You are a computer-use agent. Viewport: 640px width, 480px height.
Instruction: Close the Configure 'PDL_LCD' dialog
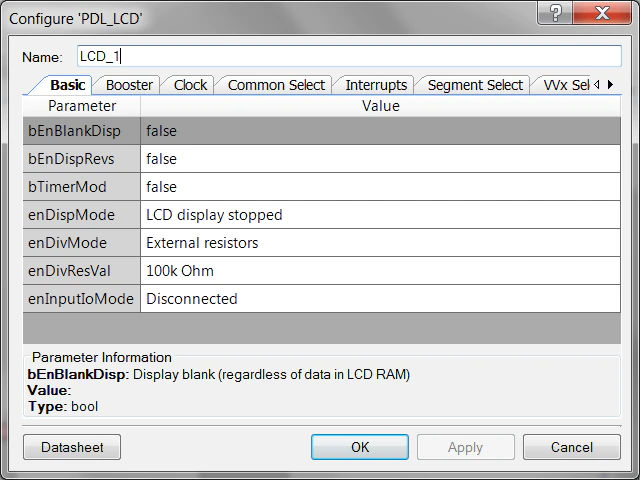601,12
